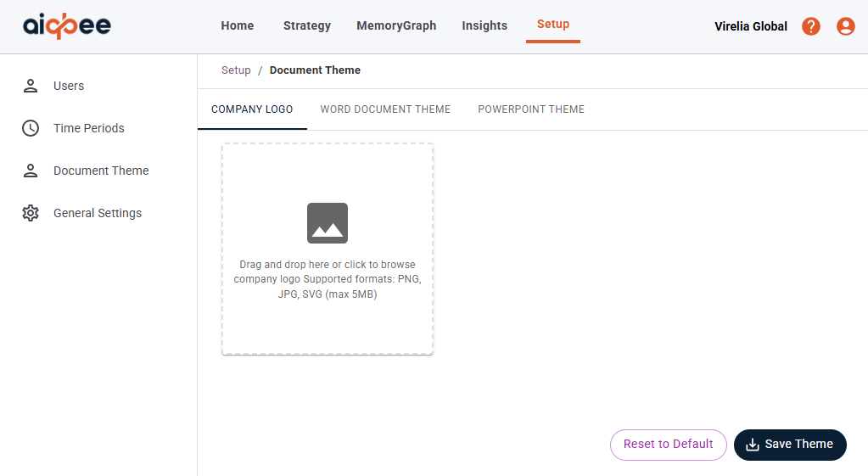Click the image placeholder icon in upload box

coord(328,223)
